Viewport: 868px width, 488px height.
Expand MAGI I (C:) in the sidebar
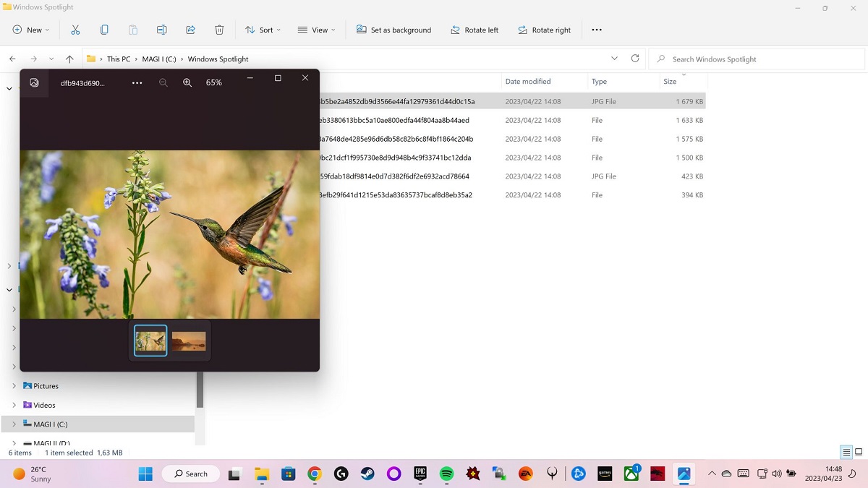14,424
